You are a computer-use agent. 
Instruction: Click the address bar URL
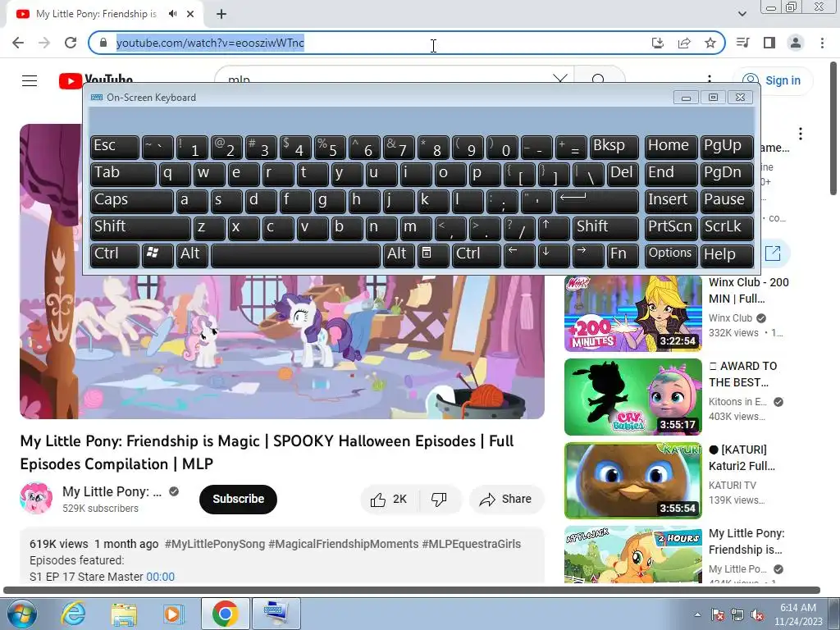click(210, 43)
